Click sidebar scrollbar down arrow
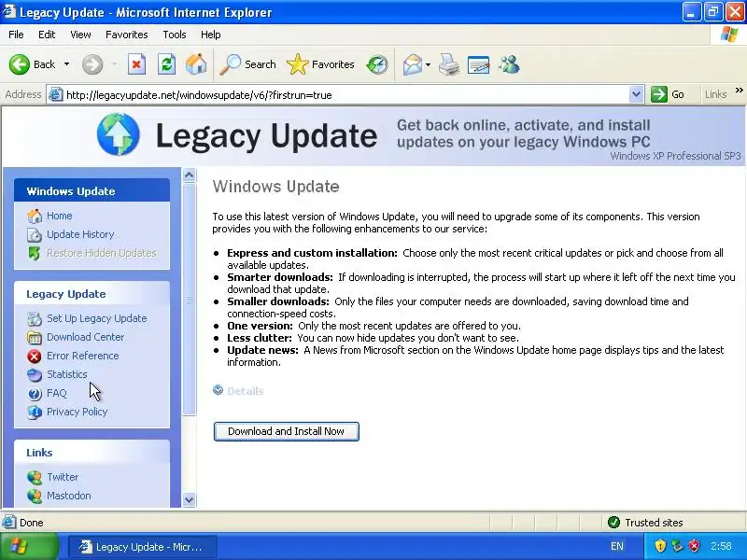Viewport: 747px width, 560px height. point(190,499)
